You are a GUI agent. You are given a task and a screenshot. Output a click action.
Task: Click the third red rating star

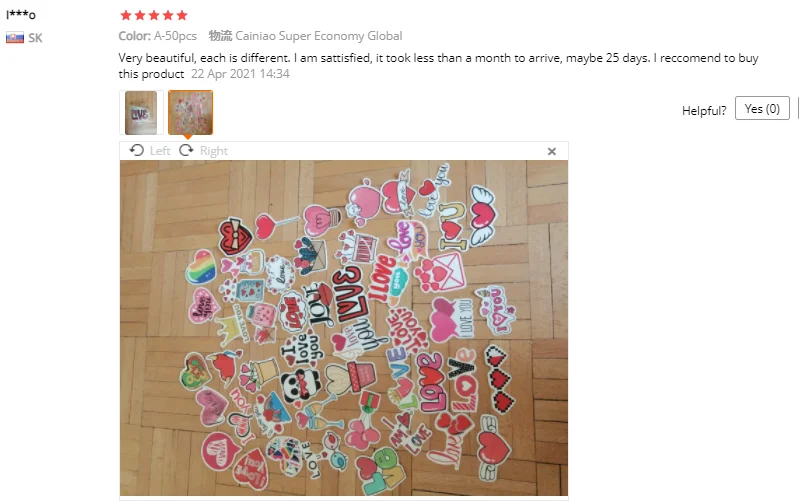154,15
